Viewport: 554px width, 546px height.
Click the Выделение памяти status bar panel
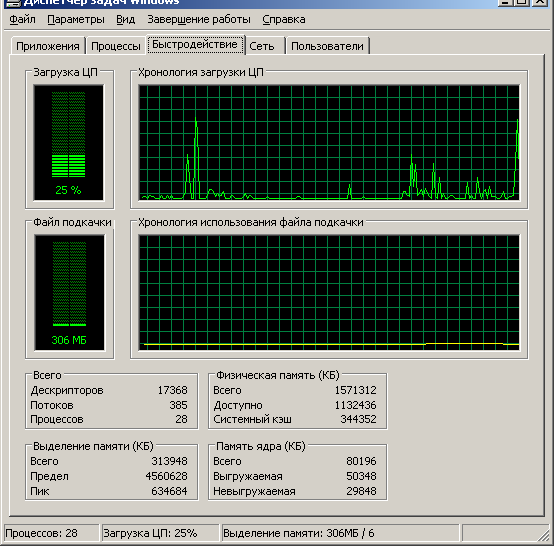pyautogui.click(x=341, y=533)
